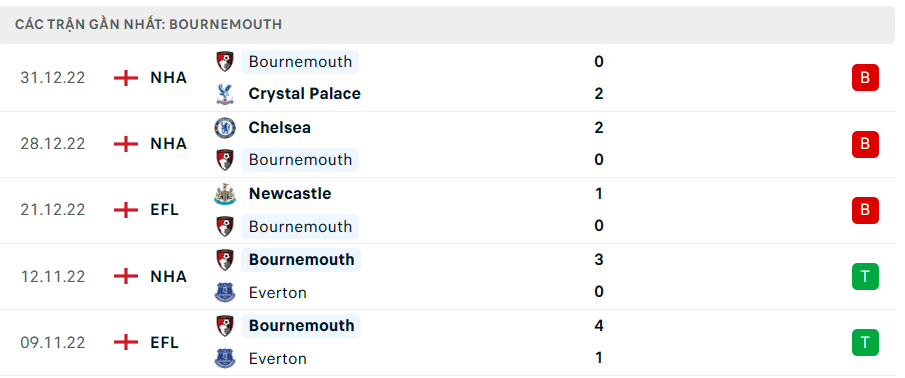The width and height of the screenshot is (905, 378).
Task: Open the Crystal Palace team link
Action: pos(304,94)
